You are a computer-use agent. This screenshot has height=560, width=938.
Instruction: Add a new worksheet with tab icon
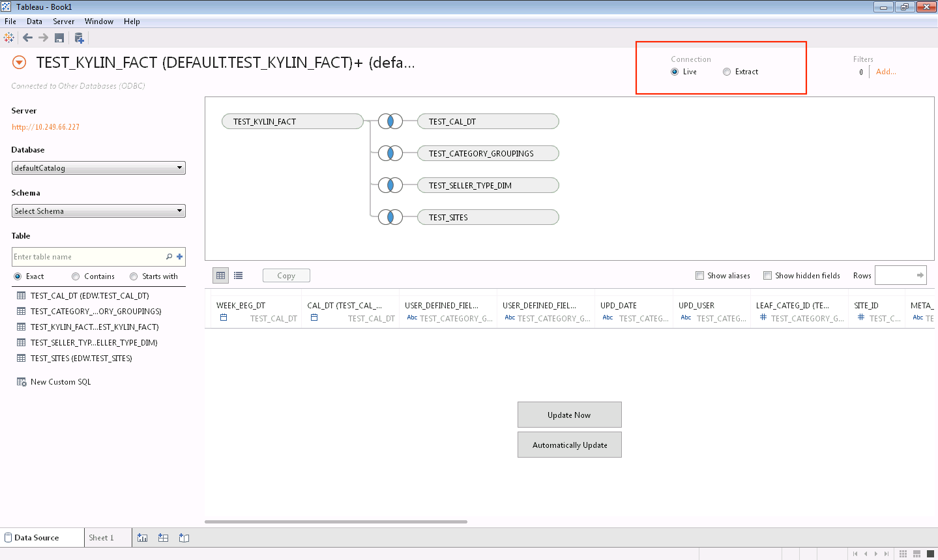[x=143, y=538]
